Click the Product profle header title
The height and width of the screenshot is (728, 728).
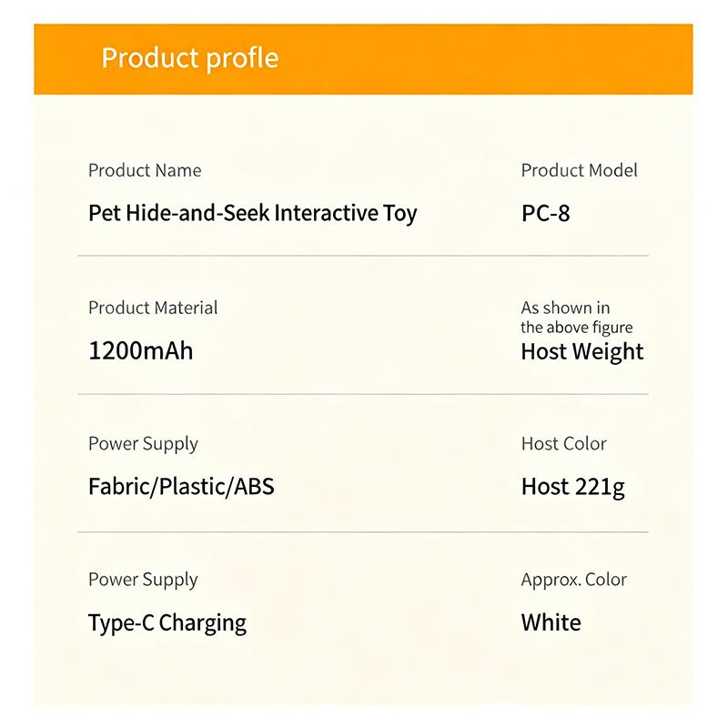(x=190, y=58)
